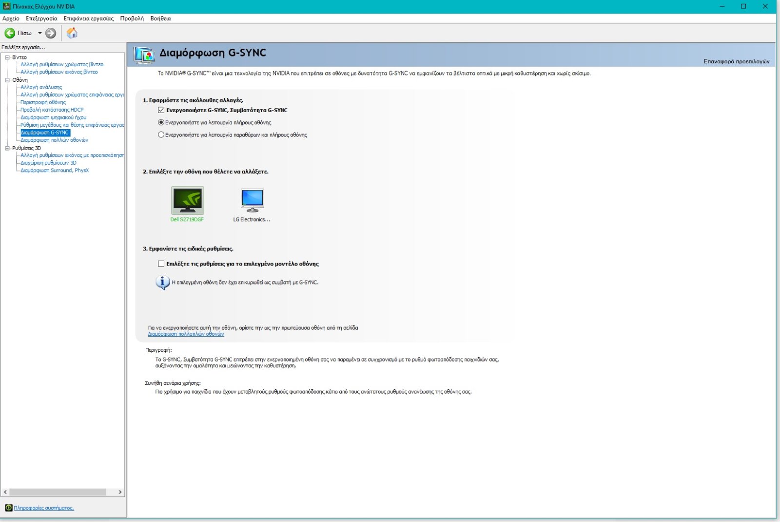
Task: Open Αλλαγή ανάλυσης page
Action: pyautogui.click(x=41, y=87)
